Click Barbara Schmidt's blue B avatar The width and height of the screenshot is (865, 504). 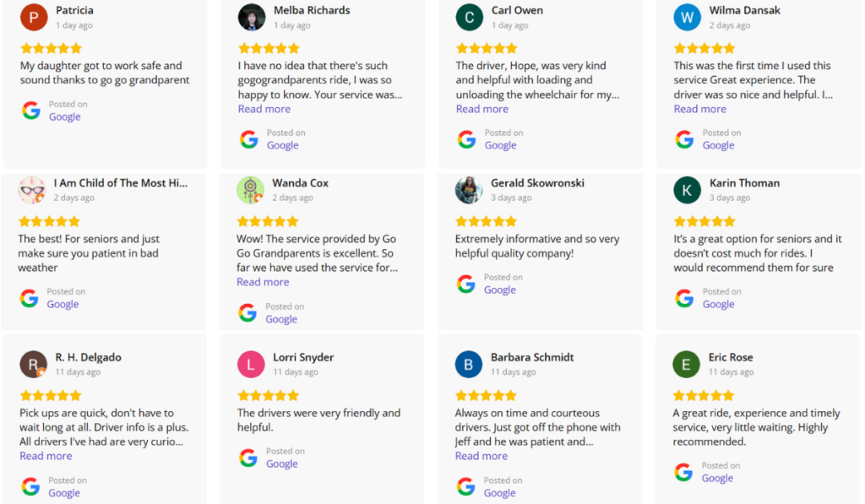click(x=469, y=364)
